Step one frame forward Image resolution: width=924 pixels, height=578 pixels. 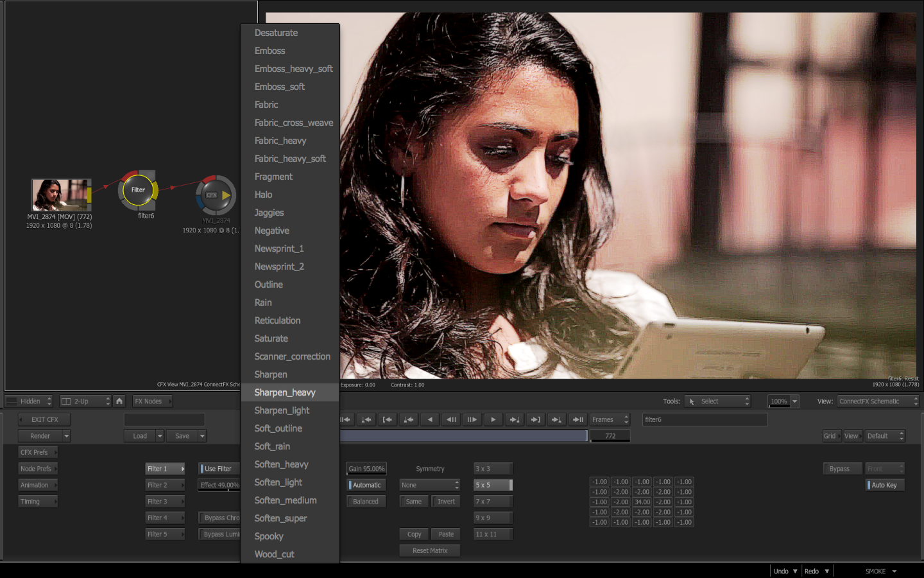(x=472, y=420)
